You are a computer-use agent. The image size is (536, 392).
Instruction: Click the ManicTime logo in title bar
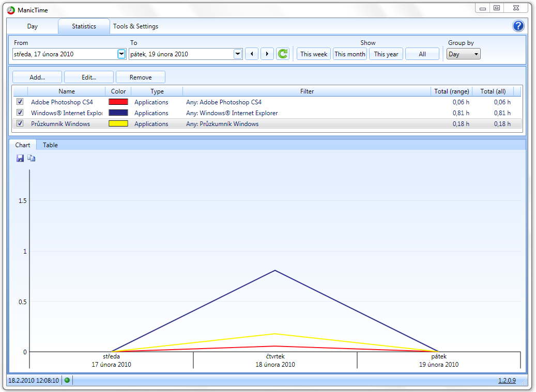[11, 10]
